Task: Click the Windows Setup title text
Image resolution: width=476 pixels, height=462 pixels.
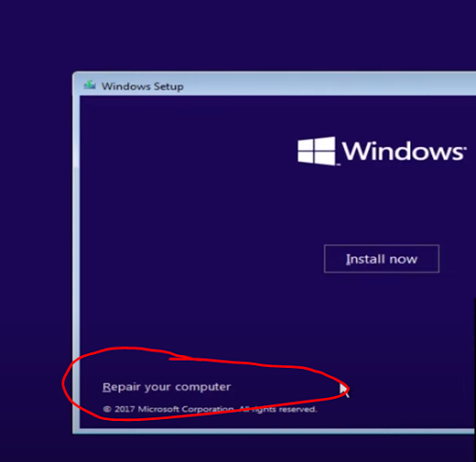Action: (x=142, y=86)
